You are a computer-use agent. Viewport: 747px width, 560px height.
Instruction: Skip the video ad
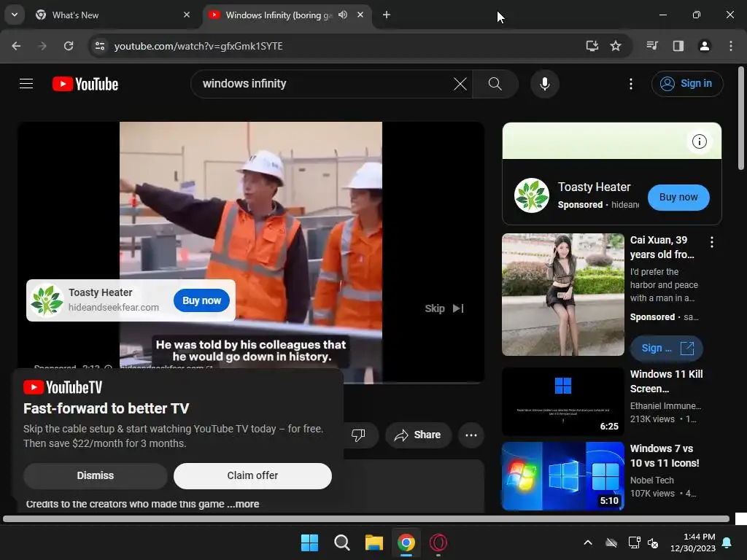coord(444,308)
